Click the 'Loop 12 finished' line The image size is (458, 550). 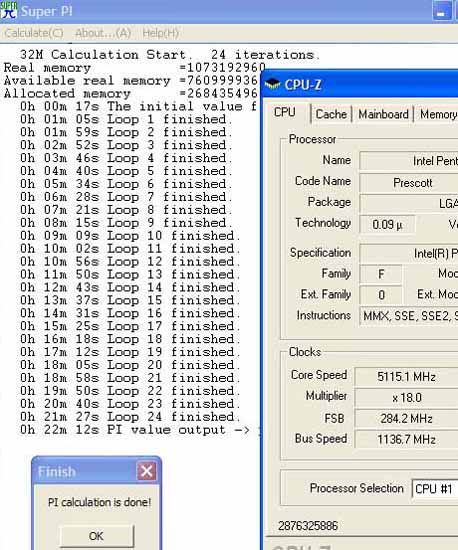tap(130, 262)
